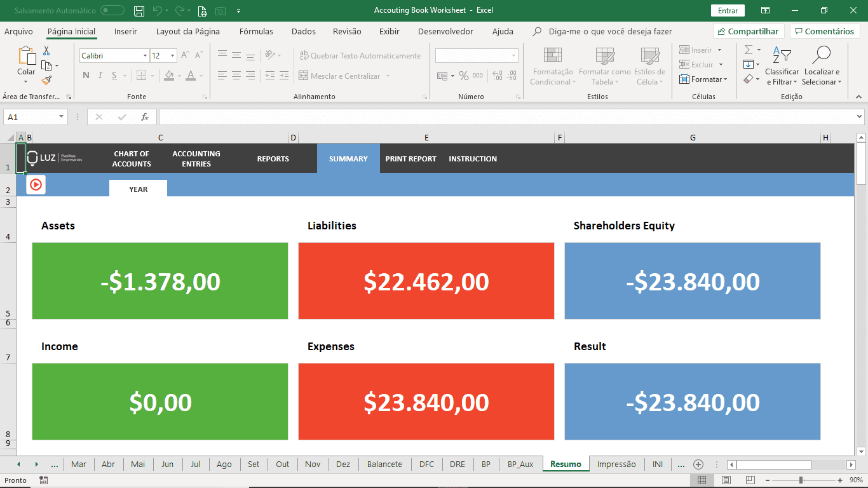Pick a font color from the A swatch
The width and height of the screenshot is (868, 488).
[192, 76]
